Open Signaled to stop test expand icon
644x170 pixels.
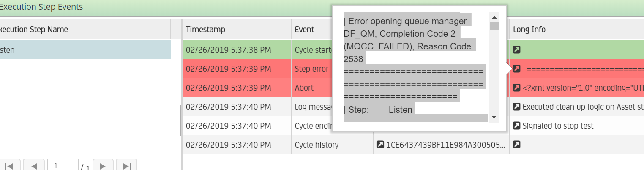516,126
